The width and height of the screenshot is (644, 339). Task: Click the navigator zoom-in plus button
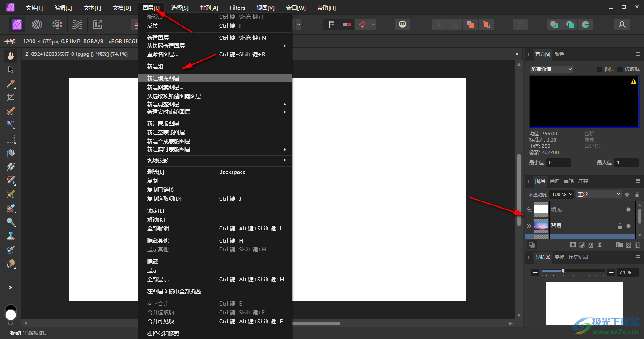611,272
